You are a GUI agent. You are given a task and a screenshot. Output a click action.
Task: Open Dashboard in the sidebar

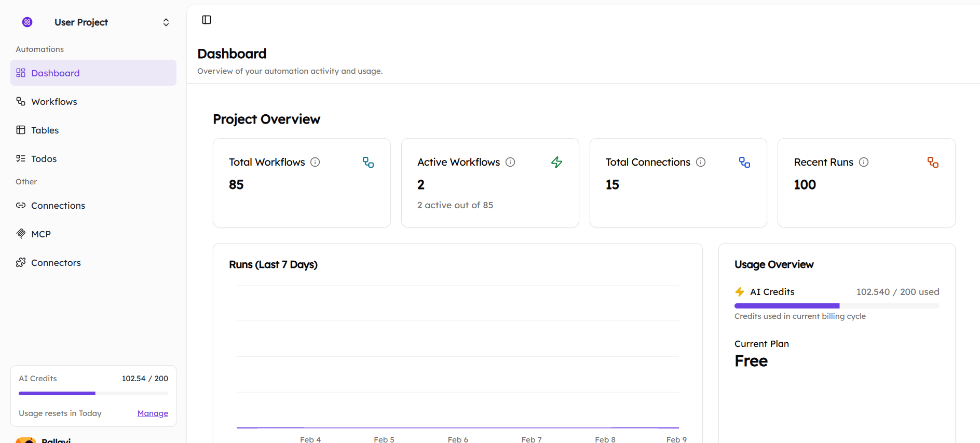[55, 73]
